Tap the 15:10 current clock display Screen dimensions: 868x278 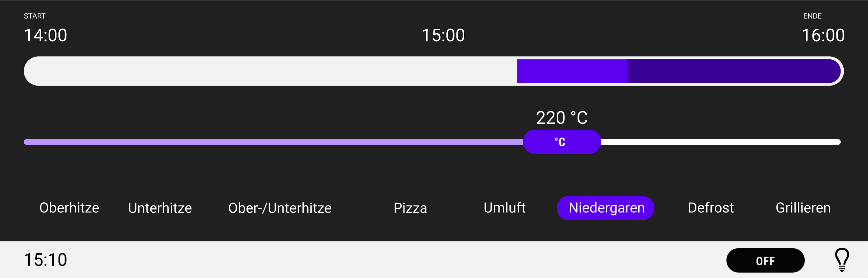point(45,260)
